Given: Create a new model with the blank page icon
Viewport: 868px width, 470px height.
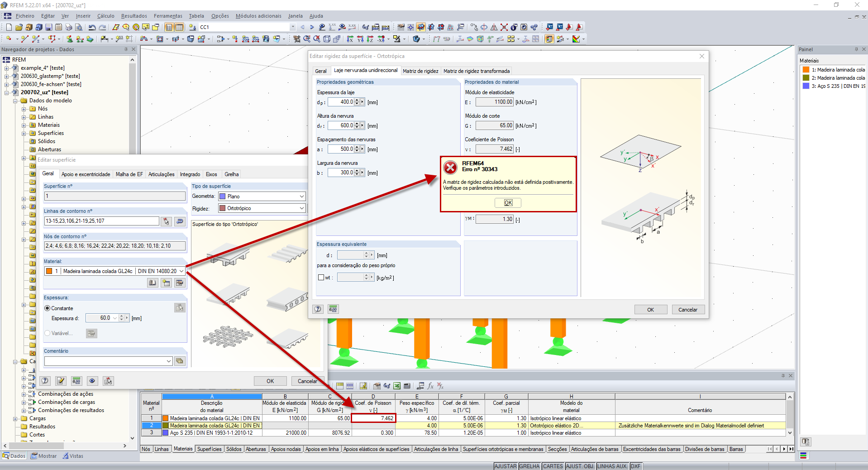Looking at the screenshot, I should click(9, 27).
